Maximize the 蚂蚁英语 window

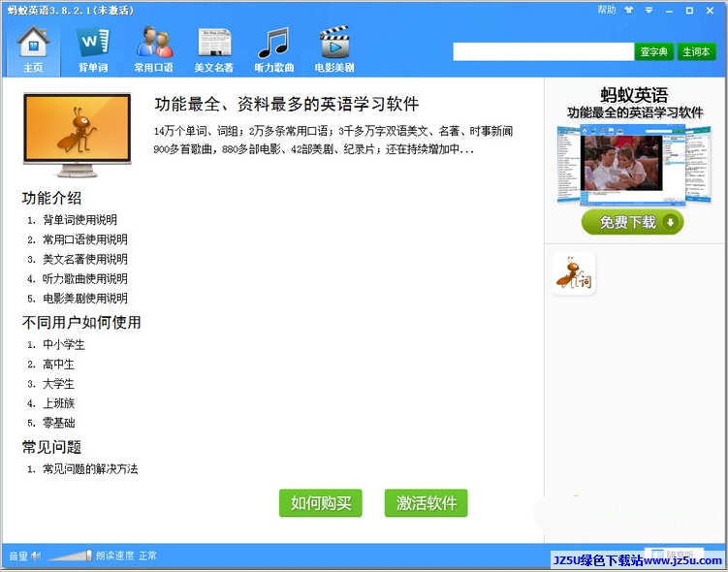click(x=689, y=11)
